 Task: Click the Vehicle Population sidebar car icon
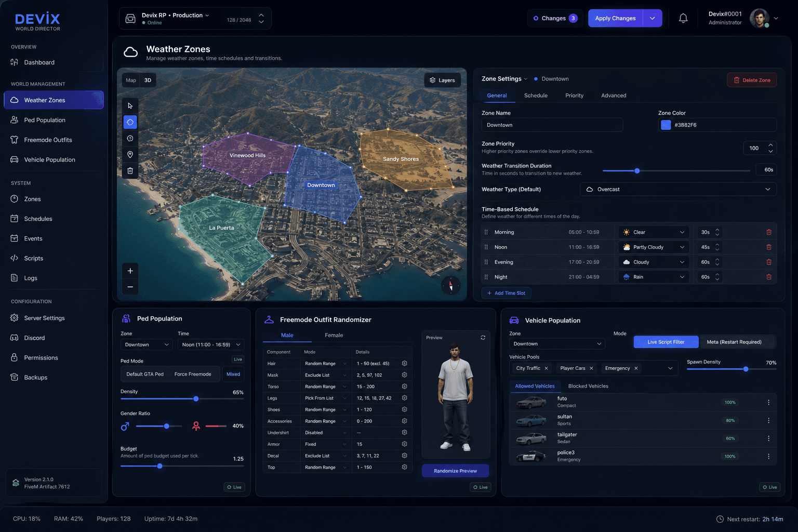[x=15, y=159]
